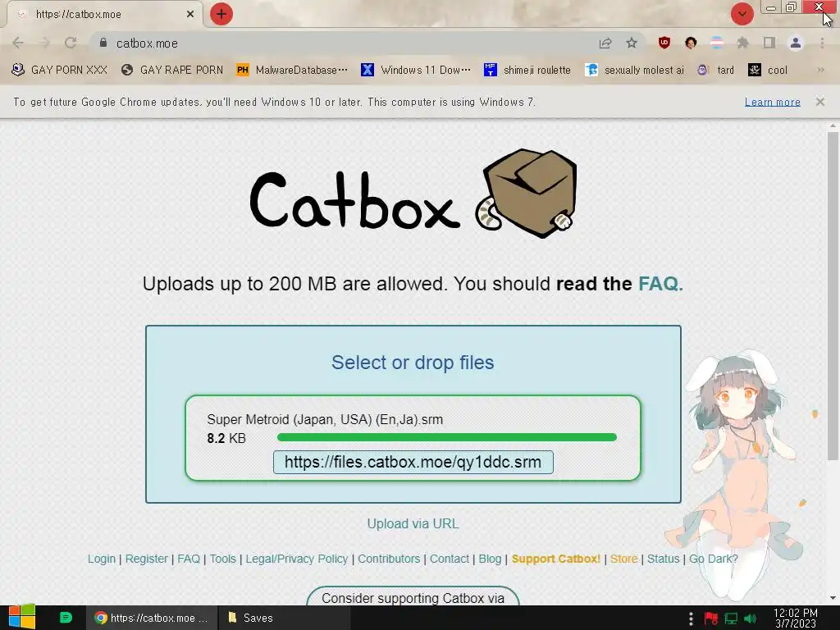The image size is (840, 630).
Task: Open the Legal/Privacy Policy link
Action: point(297,559)
